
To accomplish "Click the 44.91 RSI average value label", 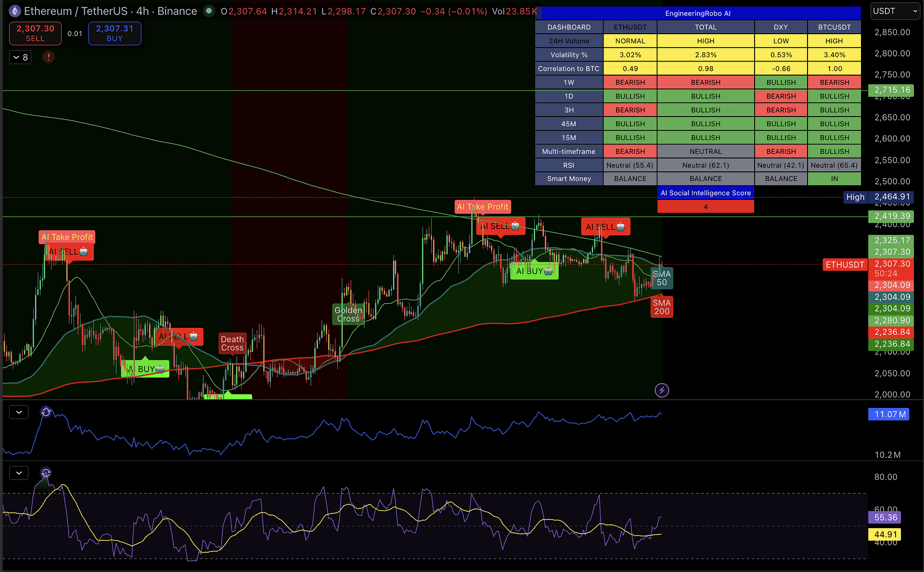I will click(x=885, y=534).
